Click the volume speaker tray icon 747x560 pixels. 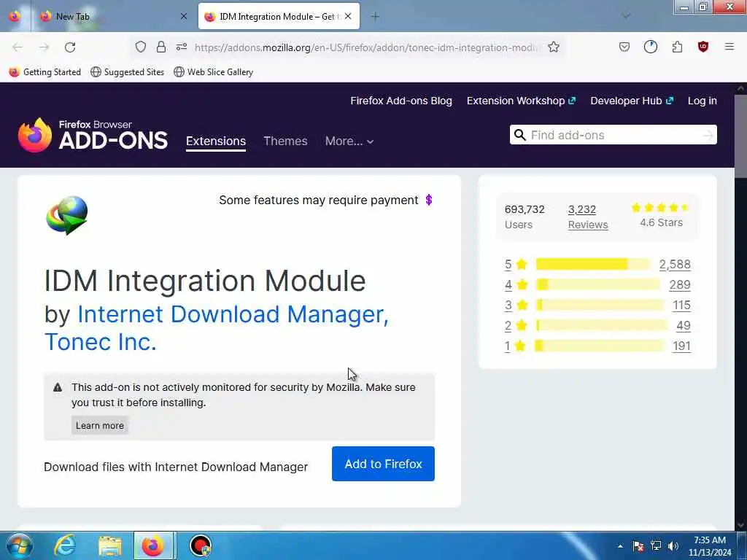673,546
